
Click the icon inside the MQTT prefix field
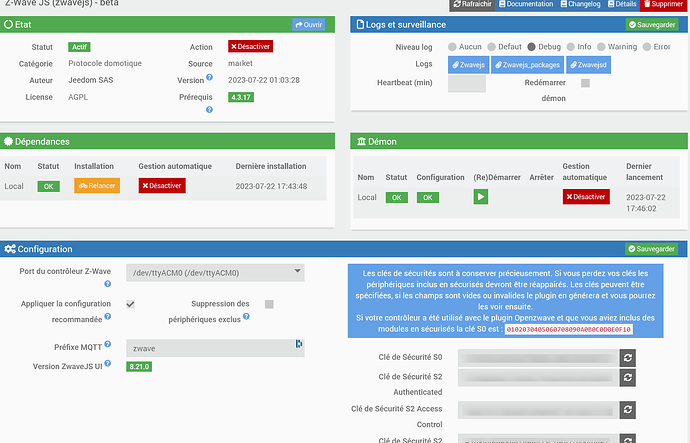(x=299, y=344)
